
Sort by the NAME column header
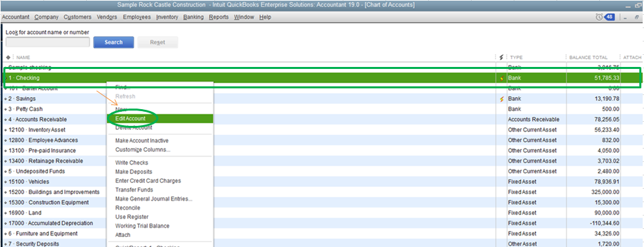coord(23,57)
